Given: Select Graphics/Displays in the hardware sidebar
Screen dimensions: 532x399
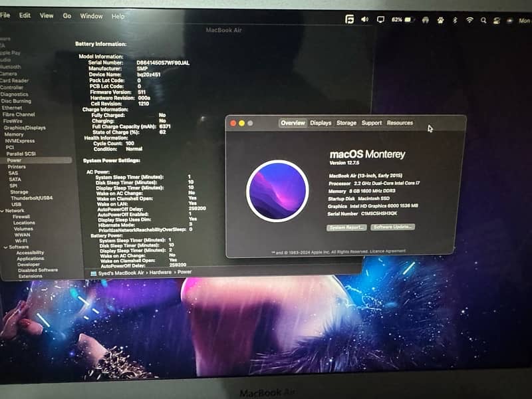Looking at the screenshot, I should click(25, 128).
